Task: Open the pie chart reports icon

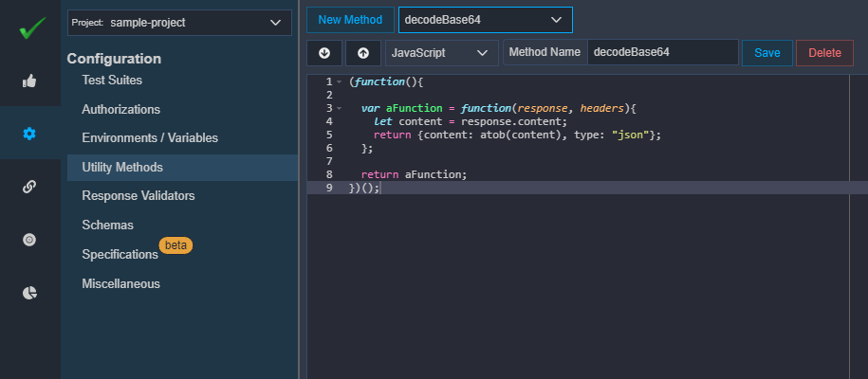Action: pyautogui.click(x=29, y=293)
